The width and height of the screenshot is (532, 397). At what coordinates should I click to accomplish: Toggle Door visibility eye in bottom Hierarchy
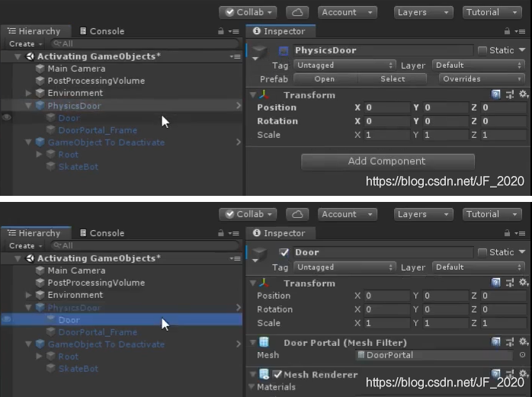point(7,319)
